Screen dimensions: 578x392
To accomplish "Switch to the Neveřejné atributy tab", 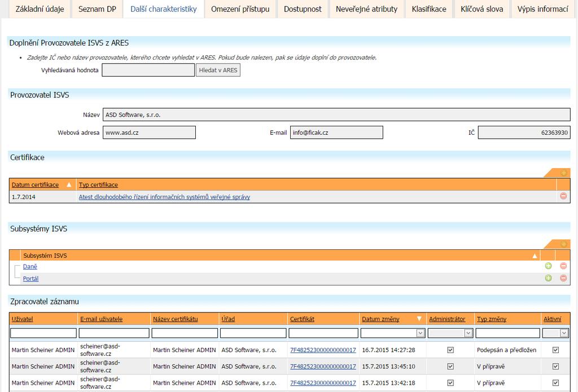I will pos(367,9).
